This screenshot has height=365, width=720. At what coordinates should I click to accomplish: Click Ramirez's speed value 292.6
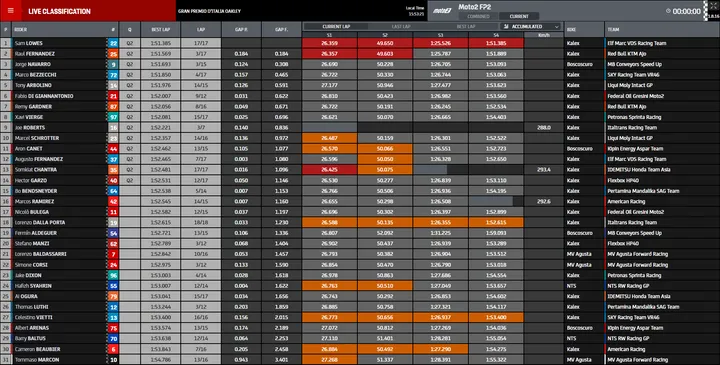[x=544, y=202]
